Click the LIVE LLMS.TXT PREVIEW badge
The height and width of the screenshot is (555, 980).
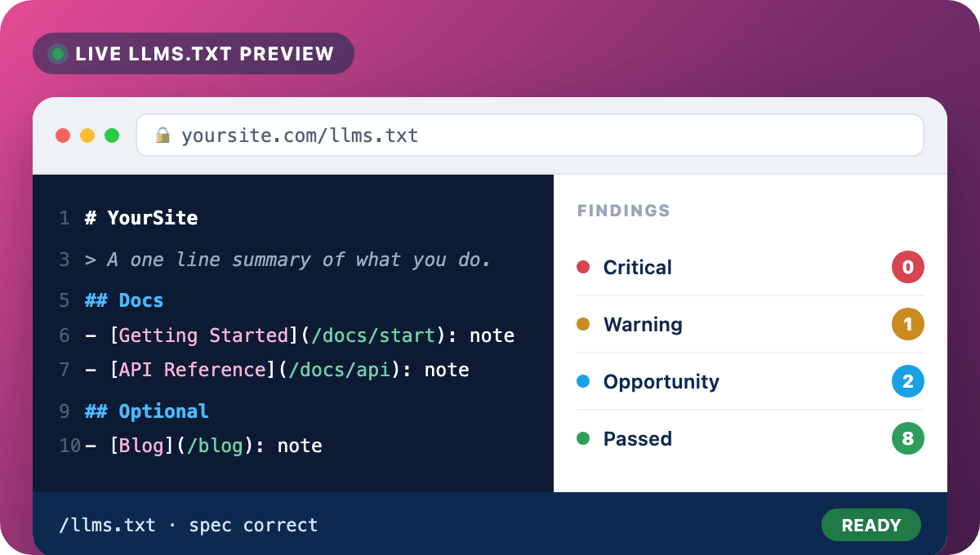pos(194,54)
